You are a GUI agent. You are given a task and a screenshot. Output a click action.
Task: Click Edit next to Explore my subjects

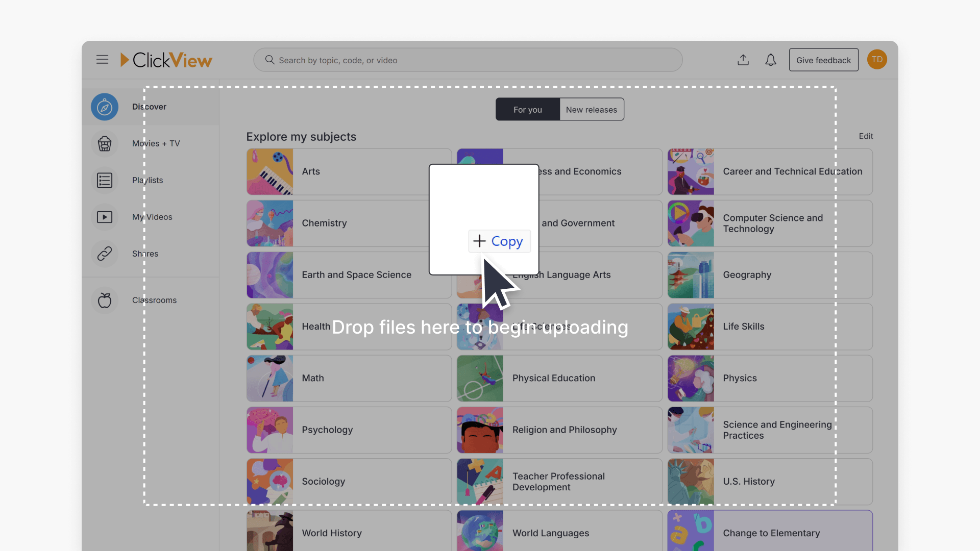[866, 136]
